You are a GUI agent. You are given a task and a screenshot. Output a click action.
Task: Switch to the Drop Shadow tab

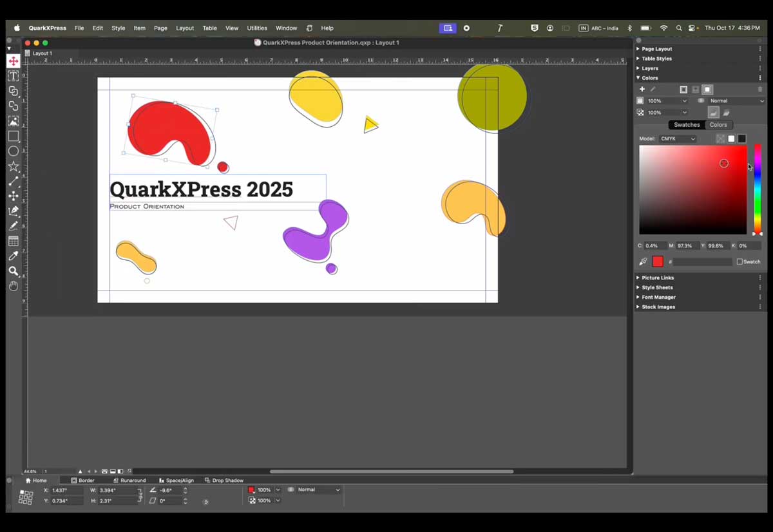coord(224,480)
